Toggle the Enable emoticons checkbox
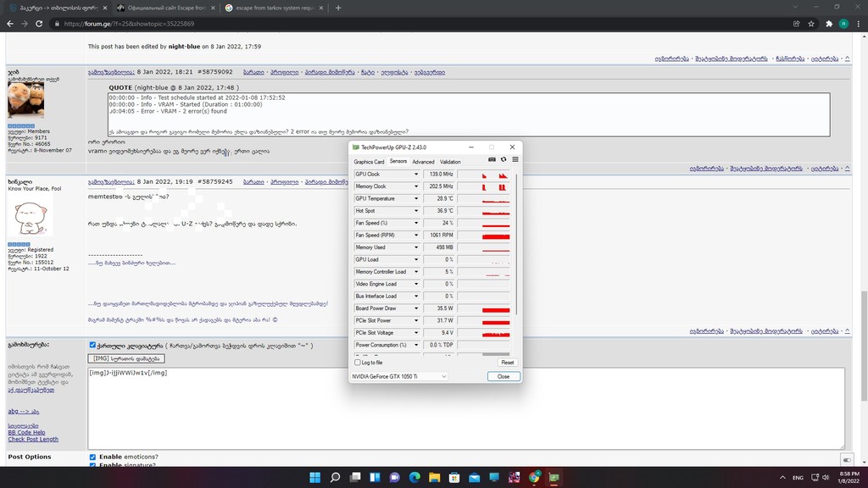The width and height of the screenshot is (868, 488). pos(92,457)
